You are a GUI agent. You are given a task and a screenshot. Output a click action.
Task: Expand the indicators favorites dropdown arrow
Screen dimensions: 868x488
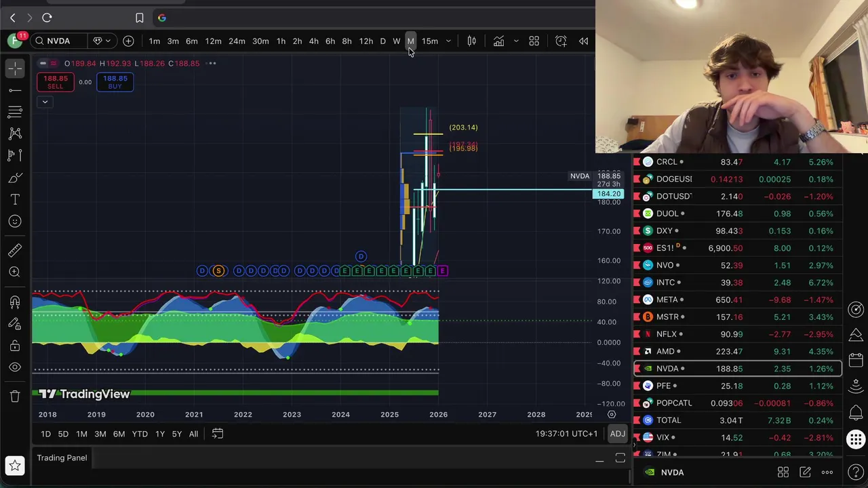[x=515, y=41]
